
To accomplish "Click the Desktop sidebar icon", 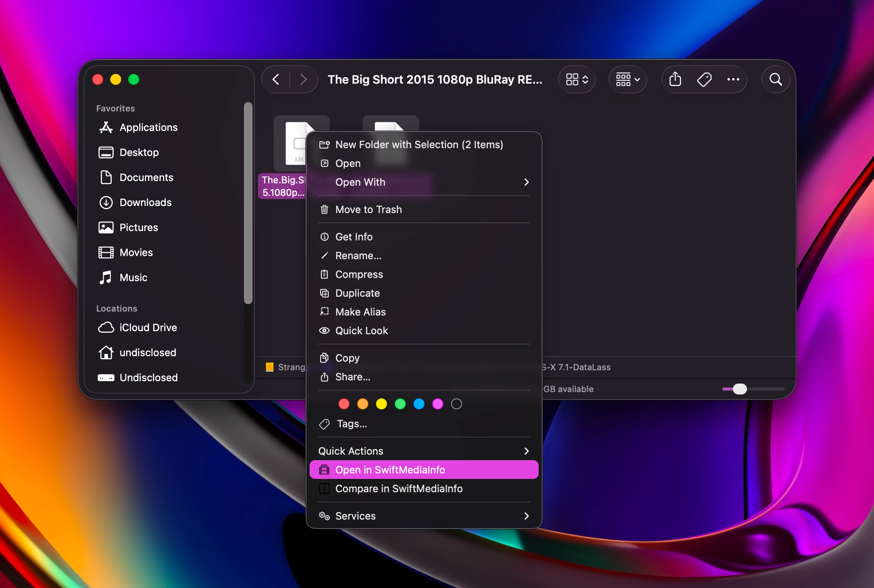I will click(x=106, y=152).
